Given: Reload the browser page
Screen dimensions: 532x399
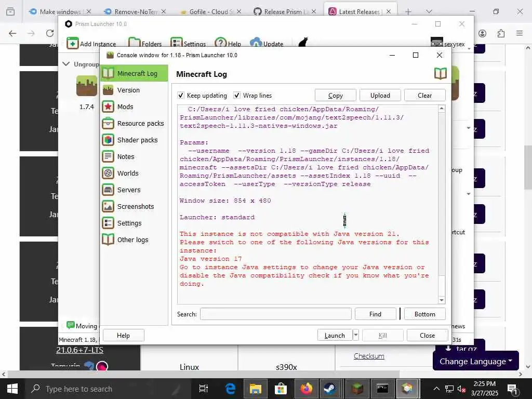Looking at the screenshot, I should (50, 33).
